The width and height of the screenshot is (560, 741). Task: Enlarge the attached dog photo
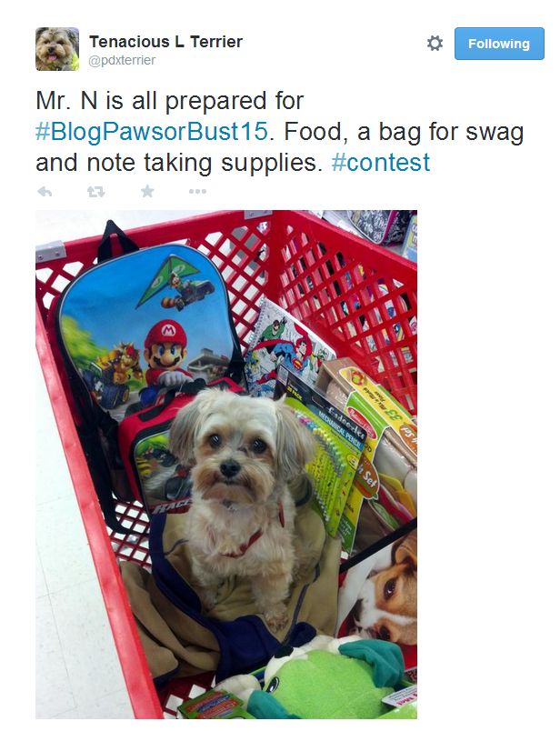226,465
